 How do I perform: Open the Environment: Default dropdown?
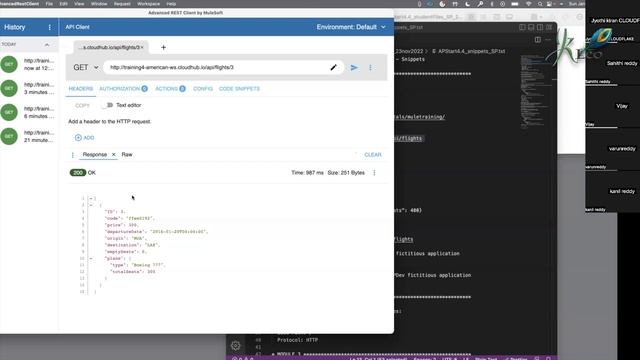tap(351, 27)
